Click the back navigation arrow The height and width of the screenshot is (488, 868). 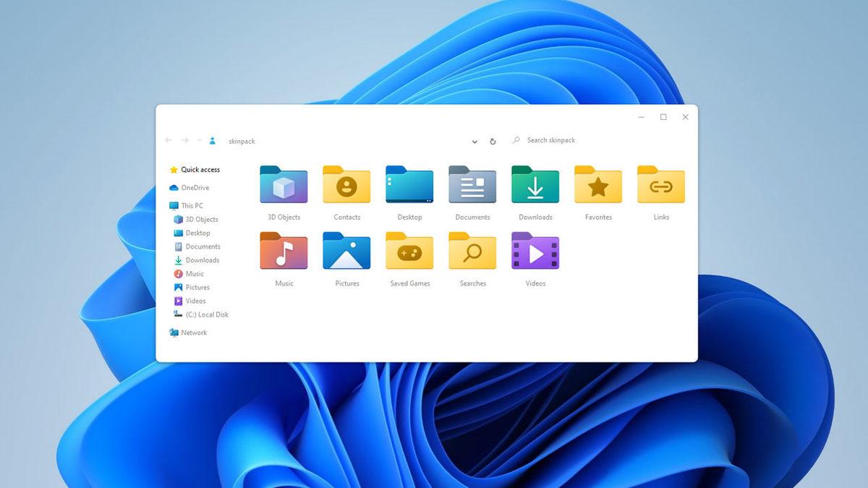pyautogui.click(x=168, y=140)
